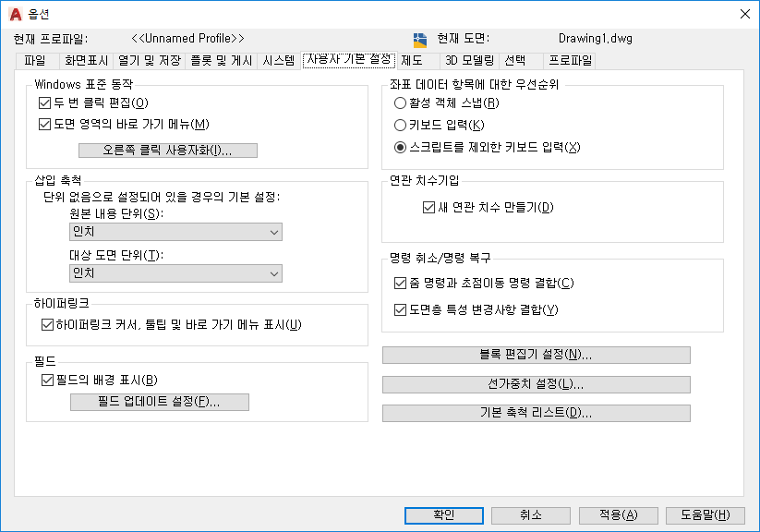Screen dimensions: 760x532
Task: Uncheck 줌 명령과 초점이동 명령 결합 checkbox
Action: [x=401, y=284]
